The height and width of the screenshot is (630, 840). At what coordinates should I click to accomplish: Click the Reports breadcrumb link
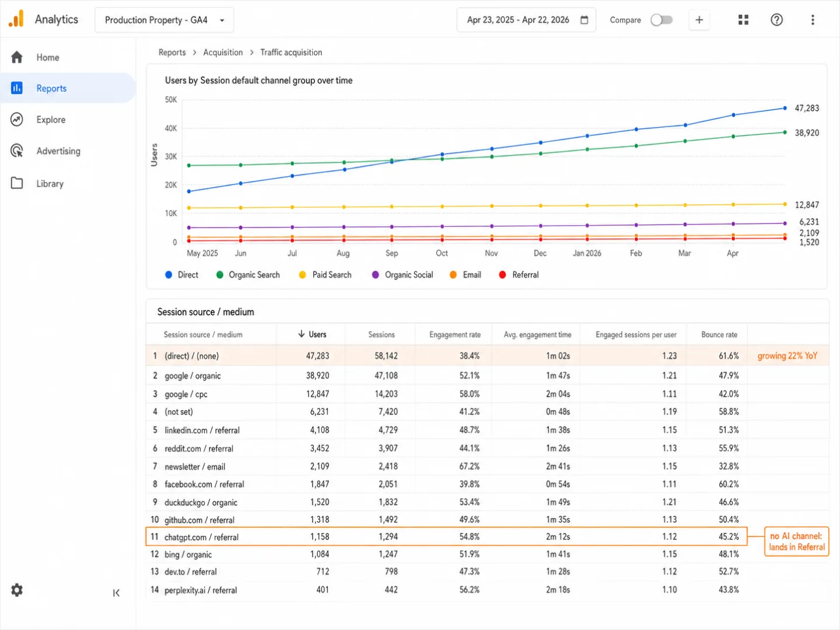coord(172,52)
